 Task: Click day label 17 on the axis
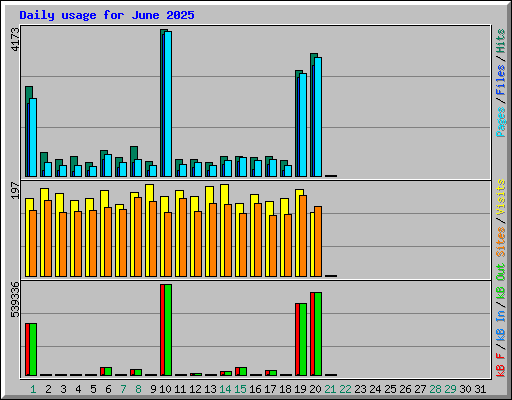(x=270, y=389)
